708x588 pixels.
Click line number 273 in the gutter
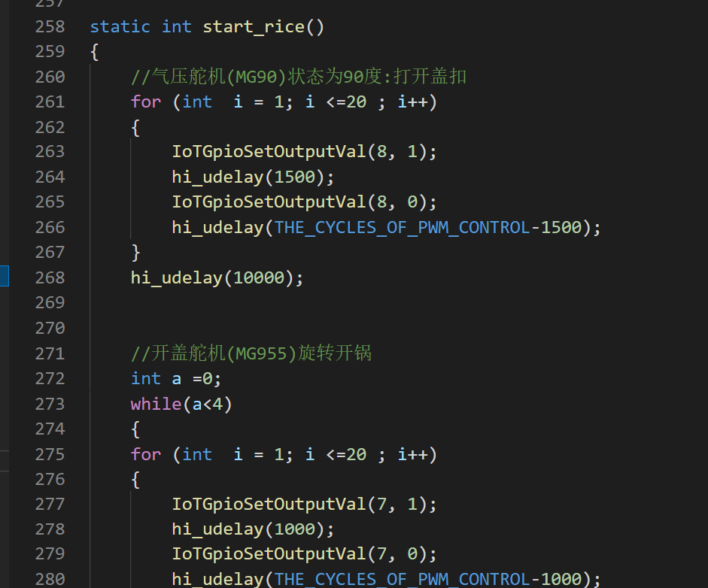click(50, 404)
